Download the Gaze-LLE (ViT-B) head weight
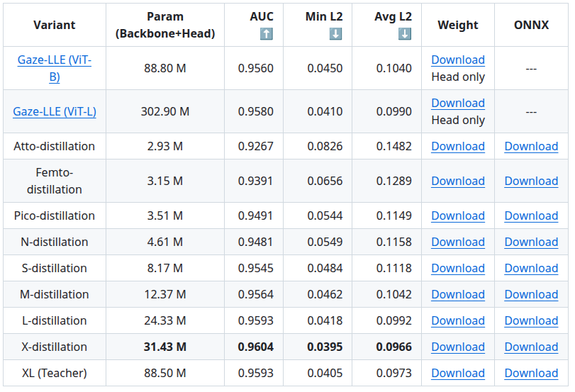 coord(458,60)
